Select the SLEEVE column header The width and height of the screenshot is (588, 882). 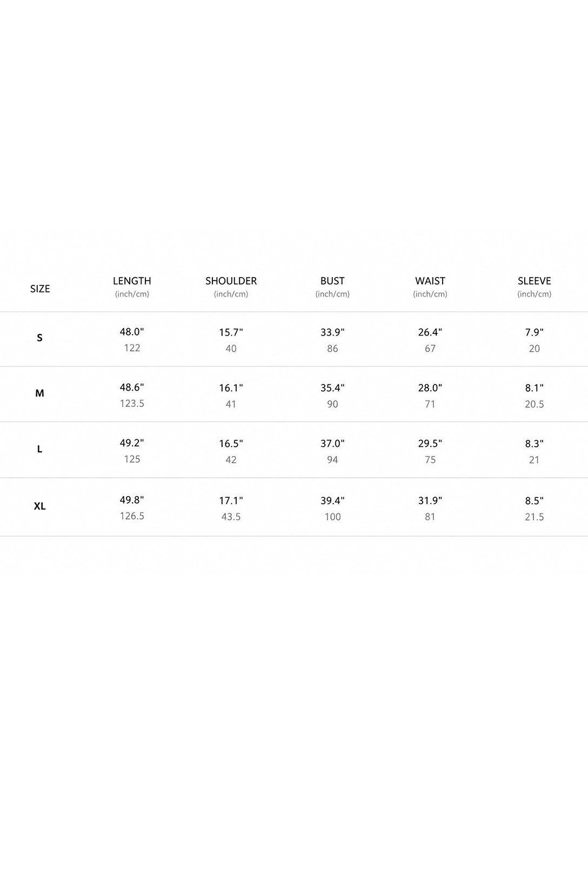point(534,281)
